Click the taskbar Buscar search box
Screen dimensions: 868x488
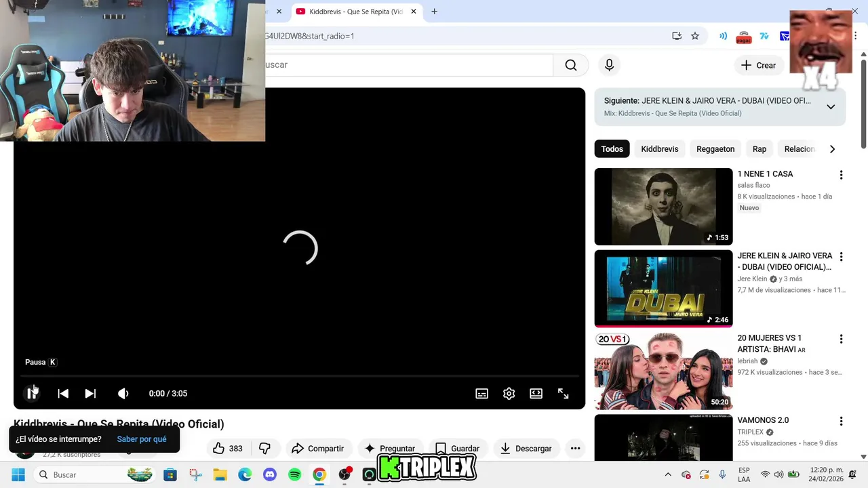point(95,474)
